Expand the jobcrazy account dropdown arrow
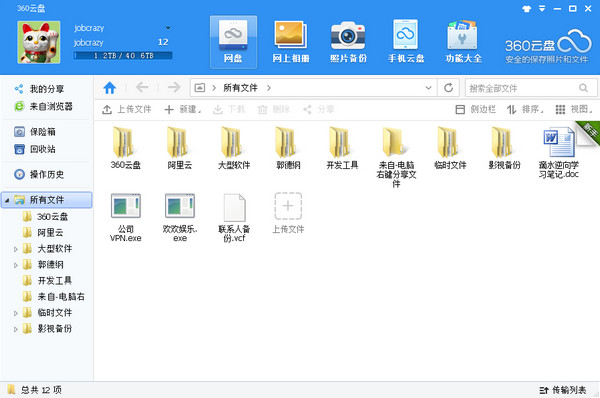The height and width of the screenshot is (398, 600). click(x=168, y=28)
